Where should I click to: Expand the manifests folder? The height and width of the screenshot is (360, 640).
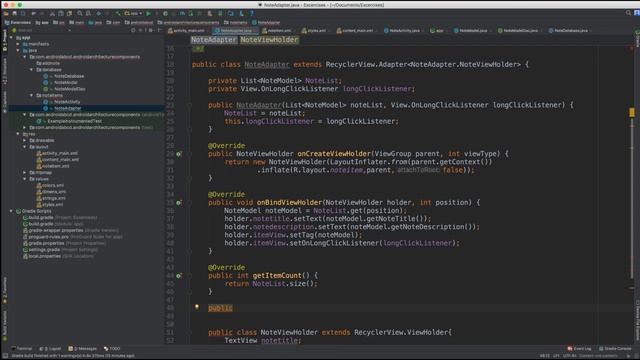click(x=18, y=44)
